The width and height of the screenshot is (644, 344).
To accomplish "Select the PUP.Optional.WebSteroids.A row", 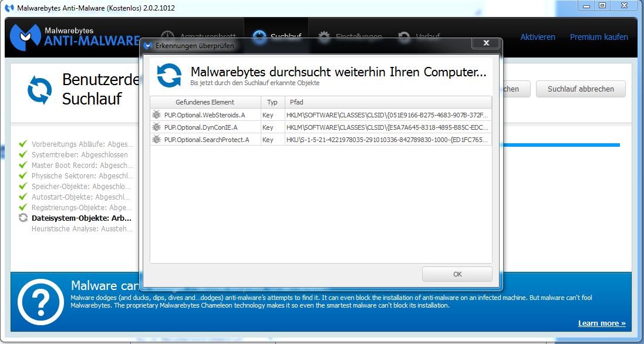I will click(321, 115).
